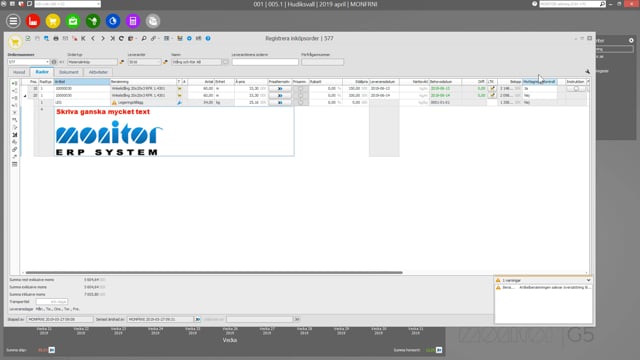Open the red factory module
640x360 pixels.
(33, 21)
